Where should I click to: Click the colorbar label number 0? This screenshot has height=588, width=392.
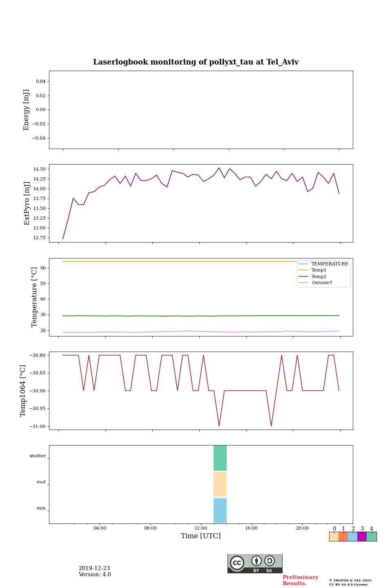tap(334, 529)
